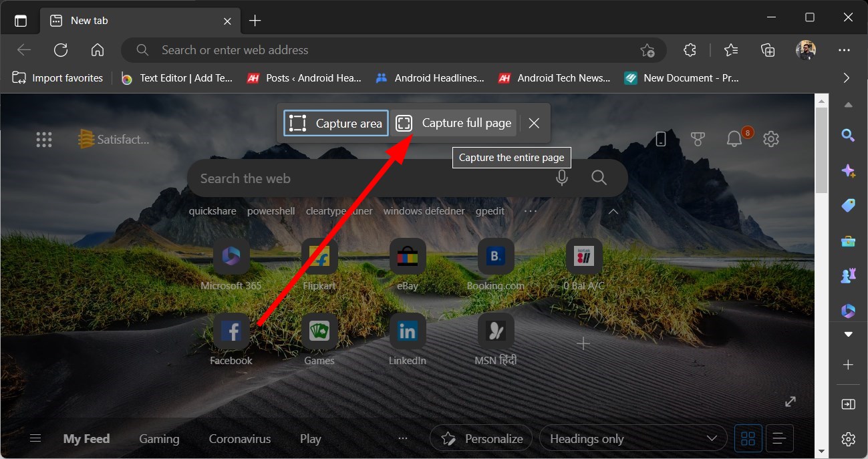
Task: Click the web search magnifier icon
Action: pos(599,178)
